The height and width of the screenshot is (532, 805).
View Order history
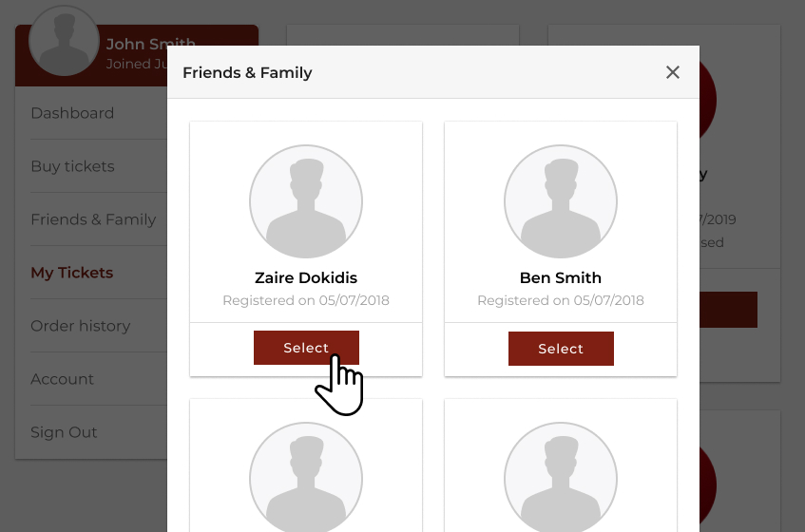click(81, 326)
